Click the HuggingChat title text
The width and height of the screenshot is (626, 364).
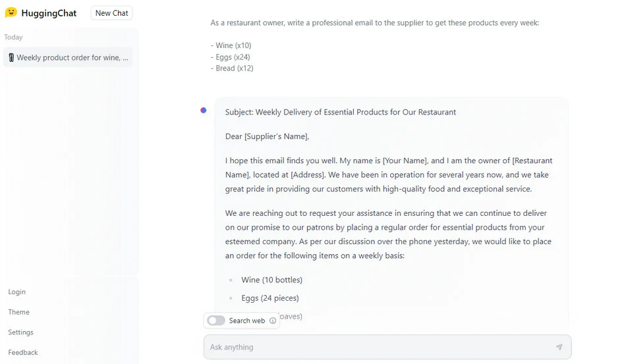49,13
